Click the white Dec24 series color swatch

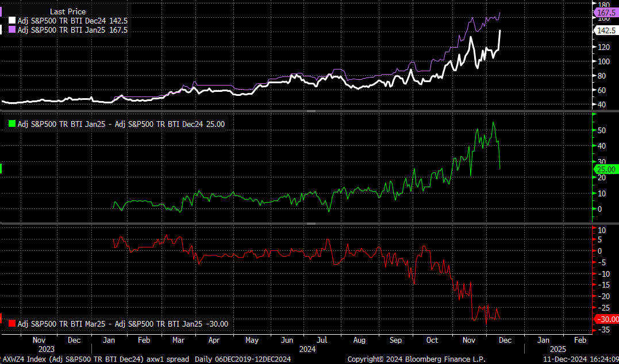12,21
